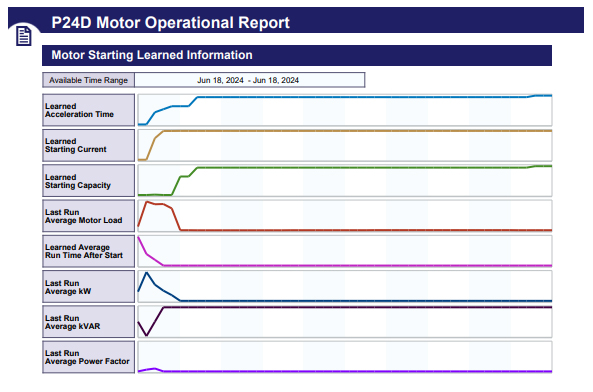Screen dimensions: 593x392
Task: Click the Motor Starting Learned Information header
Action: click(x=297, y=55)
